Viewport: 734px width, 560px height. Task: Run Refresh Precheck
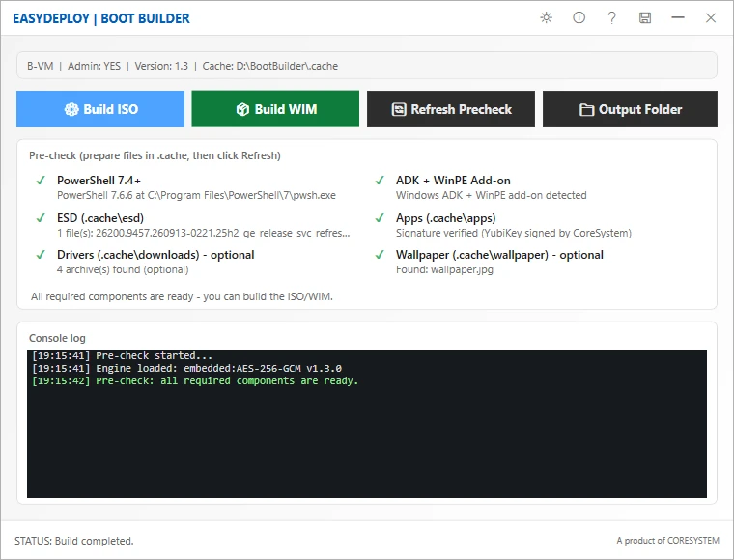click(451, 109)
